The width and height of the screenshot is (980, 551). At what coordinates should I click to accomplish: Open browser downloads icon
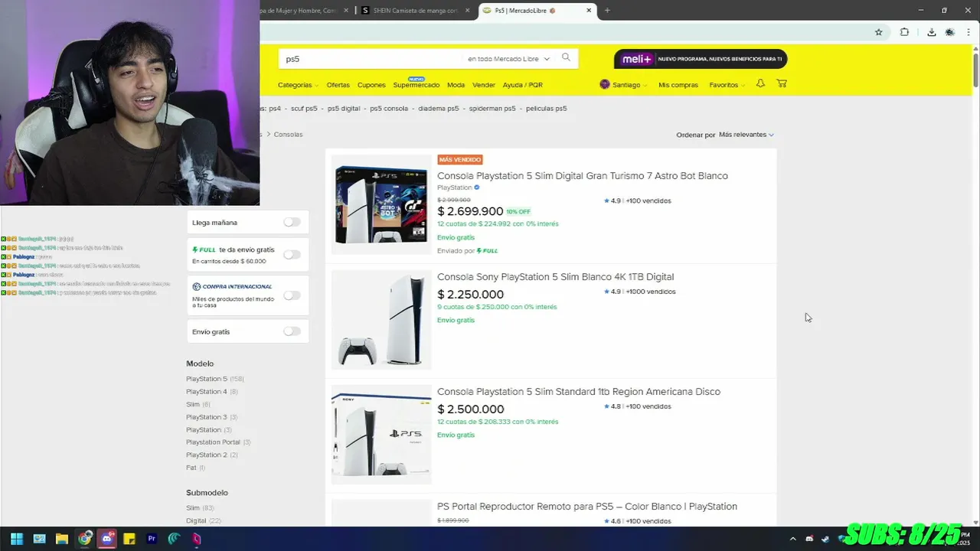[931, 32]
